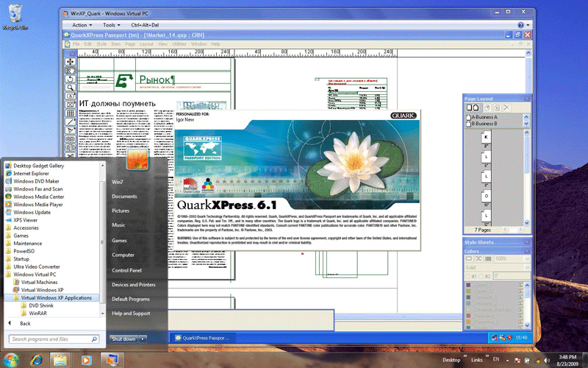Viewport: 588px width, 368px height.
Task: Open Control Panel from Start menu
Action: tap(126, 270)
